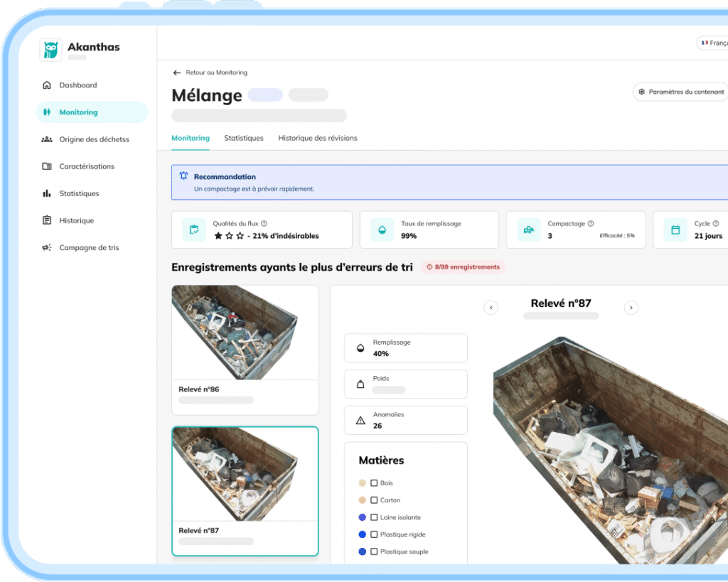The width and height of the screenshot is (728, 582).
Task: Click the Historique clipboard icon
Action: pos(47,220)
